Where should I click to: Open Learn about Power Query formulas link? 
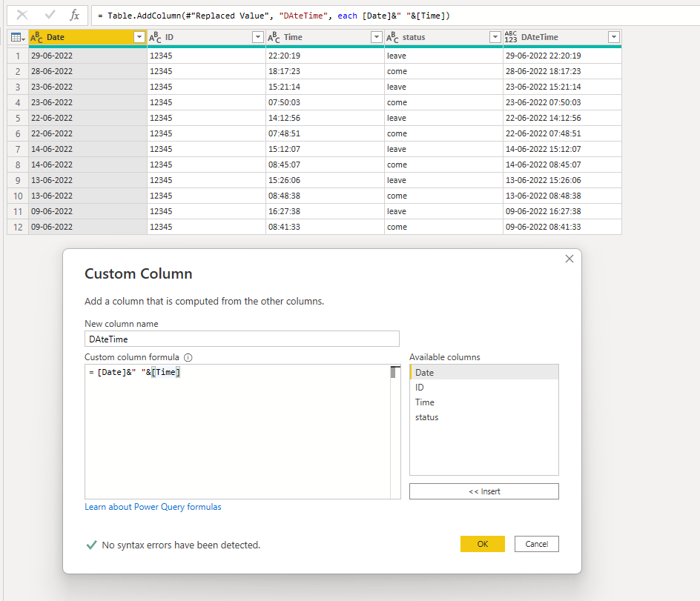pos(153,507)
